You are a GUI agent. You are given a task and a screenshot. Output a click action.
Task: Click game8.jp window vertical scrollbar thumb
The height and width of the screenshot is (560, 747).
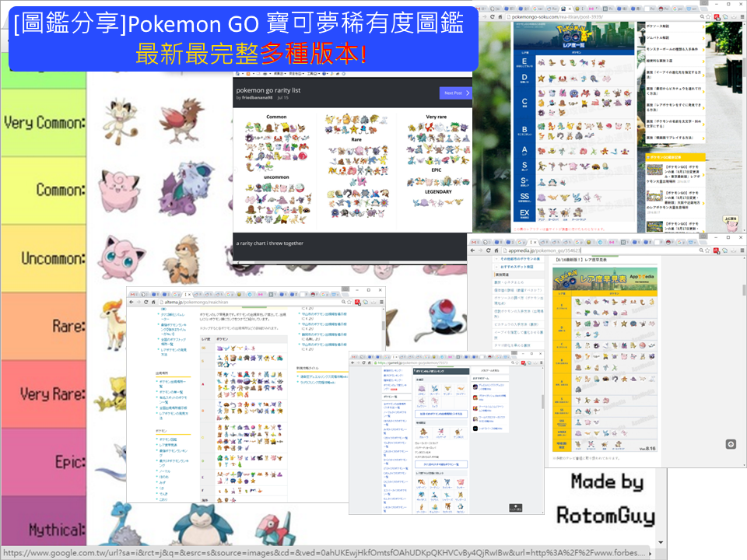(542, 402)
